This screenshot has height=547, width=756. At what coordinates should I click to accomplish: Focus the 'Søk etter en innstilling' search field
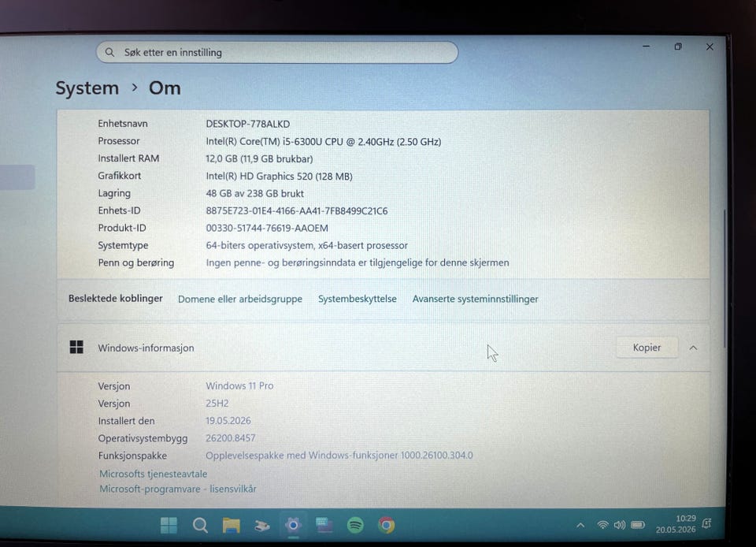(x=277, y=52)
